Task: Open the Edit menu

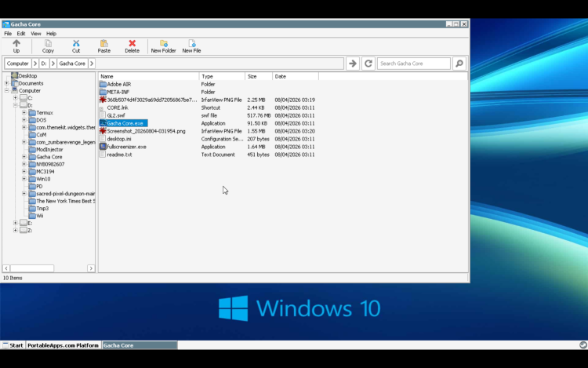Action: pos(21,34)
